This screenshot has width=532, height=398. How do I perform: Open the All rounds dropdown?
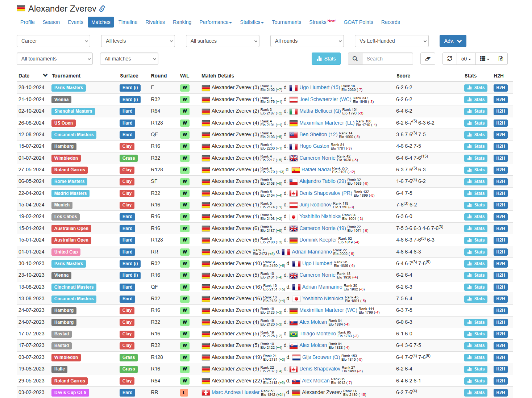pyautogui.click(x=307, y=41)
